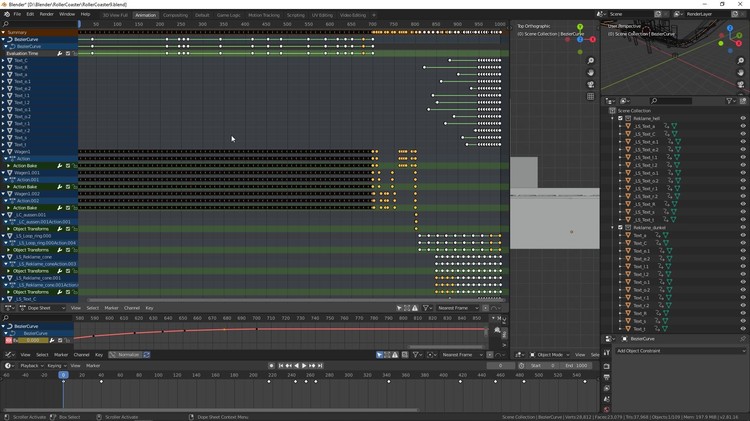Toggle camera view icon in Top Orthographic viewport
Viewport: 750px width, 421px height.
[x=591, y=85]
